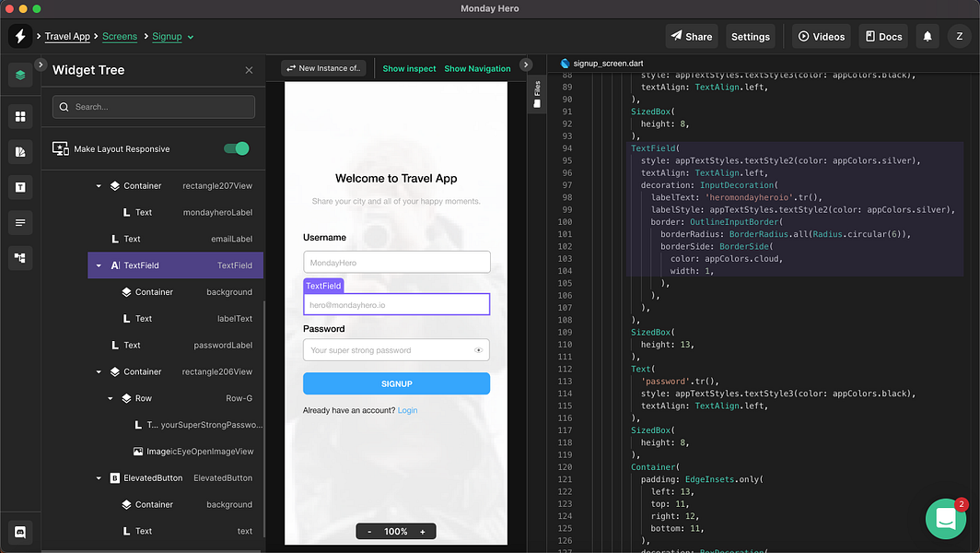Expand preview panel with right chevron
Image resolution: width=980 pixels, height=553 pixels.
tap(526, 65)
